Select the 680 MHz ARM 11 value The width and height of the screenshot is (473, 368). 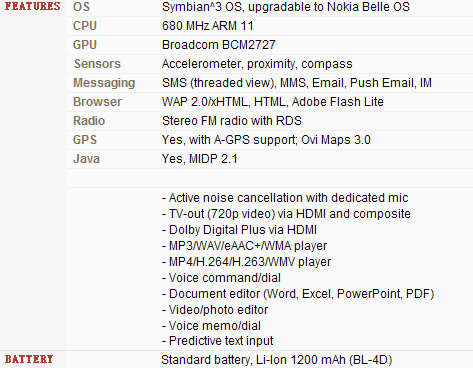208,26
